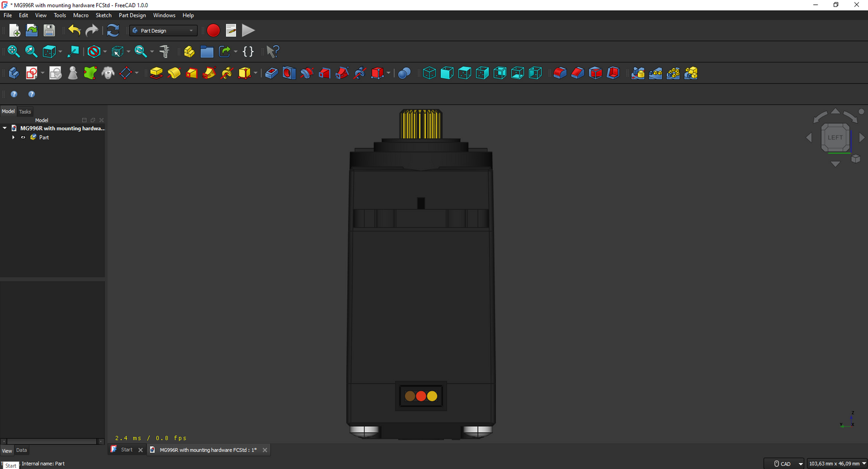Select the Fillet tool icon
Screen dimensions: 868x469
coord(560,73)
